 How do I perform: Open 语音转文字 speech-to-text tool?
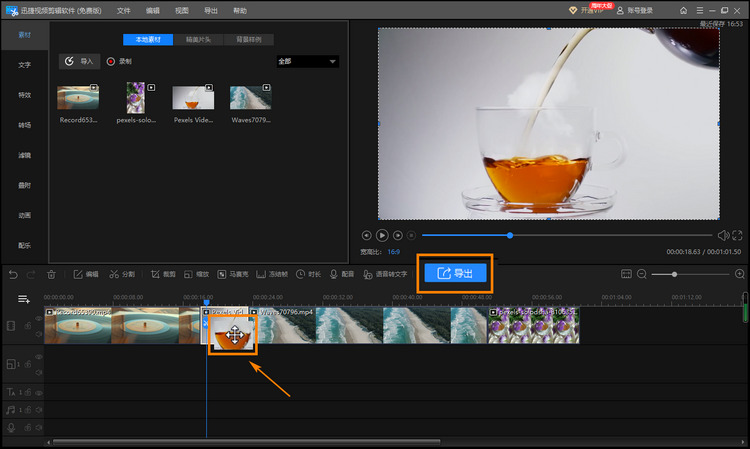coord(385,274)
